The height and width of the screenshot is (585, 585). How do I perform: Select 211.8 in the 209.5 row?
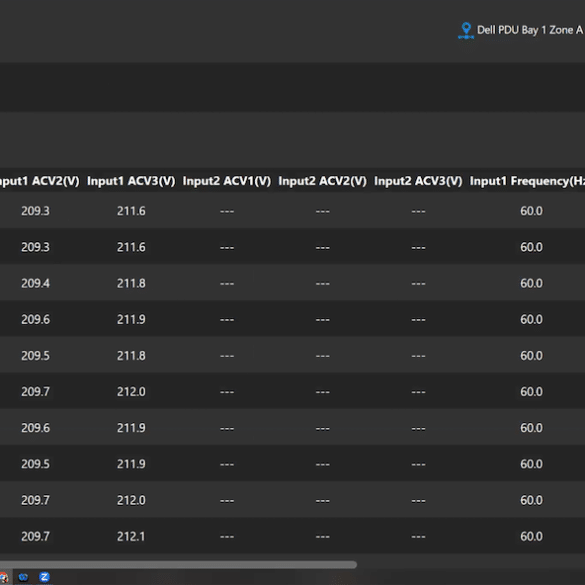pyautogui.click(x=131, y=356)
